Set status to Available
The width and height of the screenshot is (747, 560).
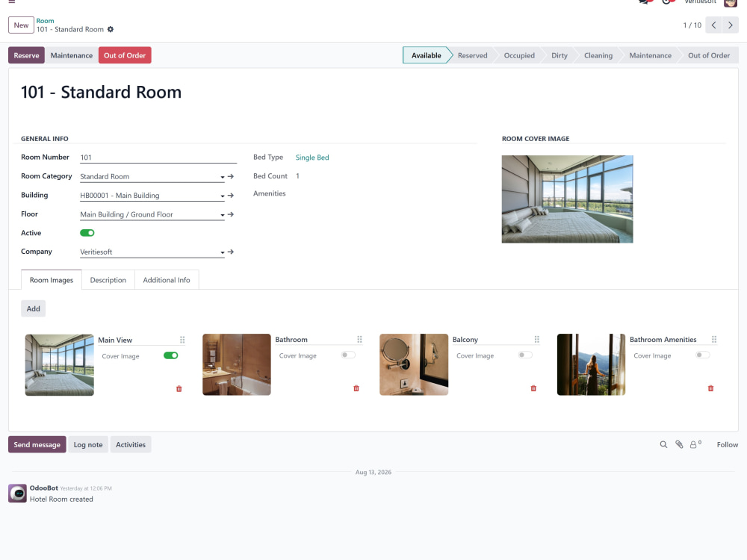pyautogui.click(x=427, y=55)
